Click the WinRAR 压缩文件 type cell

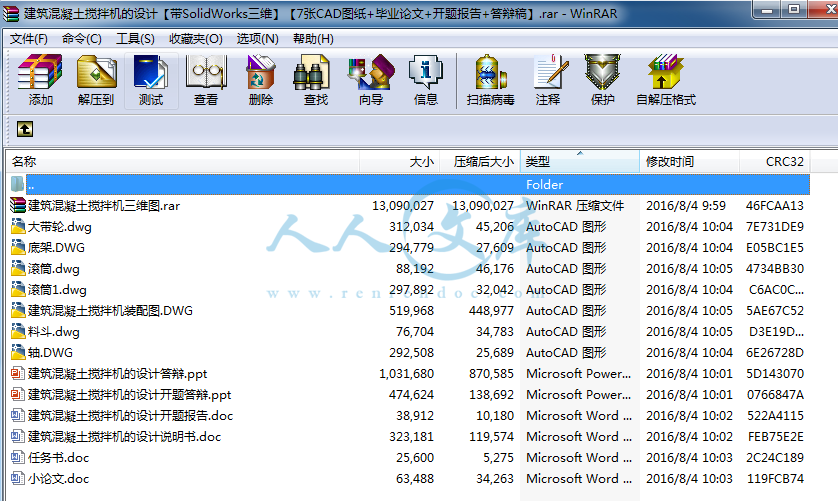click(x=575, y=206)
